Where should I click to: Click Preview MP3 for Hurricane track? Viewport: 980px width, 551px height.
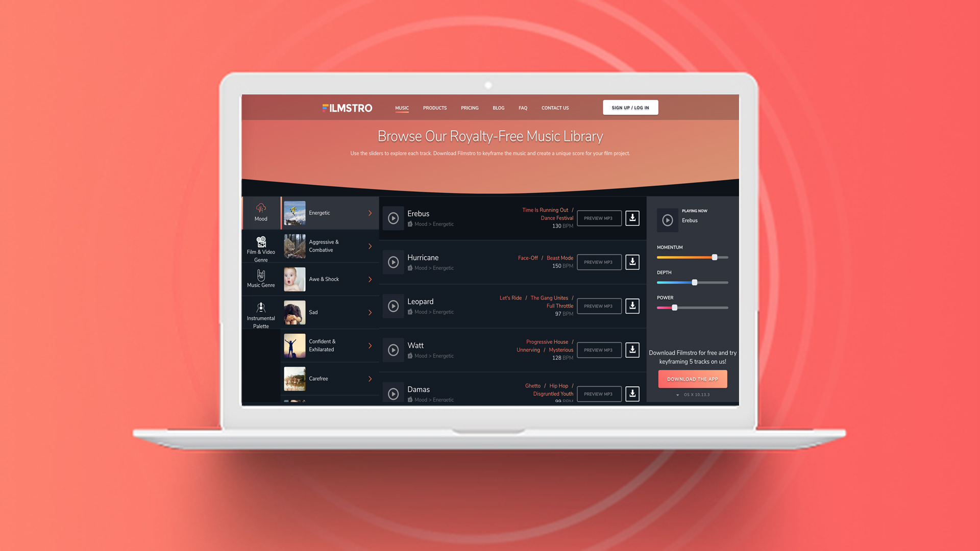pyautogui.click(x=598, y=262)
